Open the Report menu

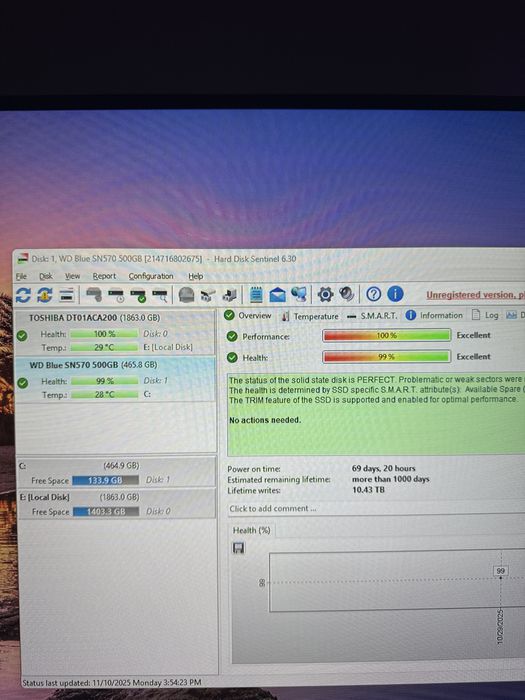pos(104,276)
